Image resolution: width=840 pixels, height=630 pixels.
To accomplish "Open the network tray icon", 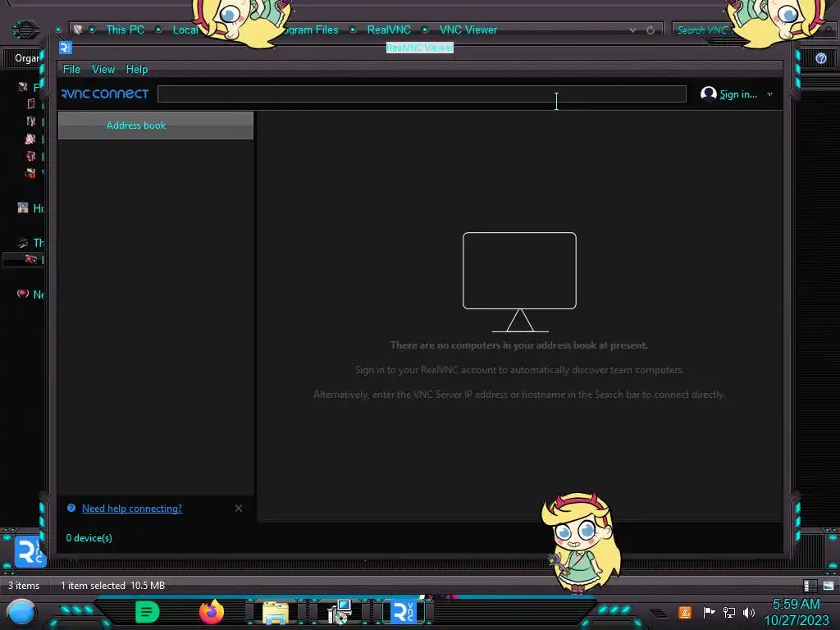I will 729,612.
